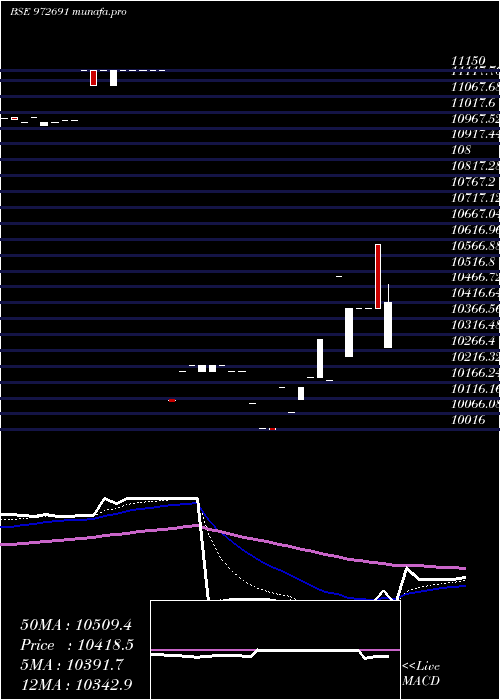The width and height of the screenshot is (500, 700).
Task: Click the <<Live MACD label
Action: 421,674
